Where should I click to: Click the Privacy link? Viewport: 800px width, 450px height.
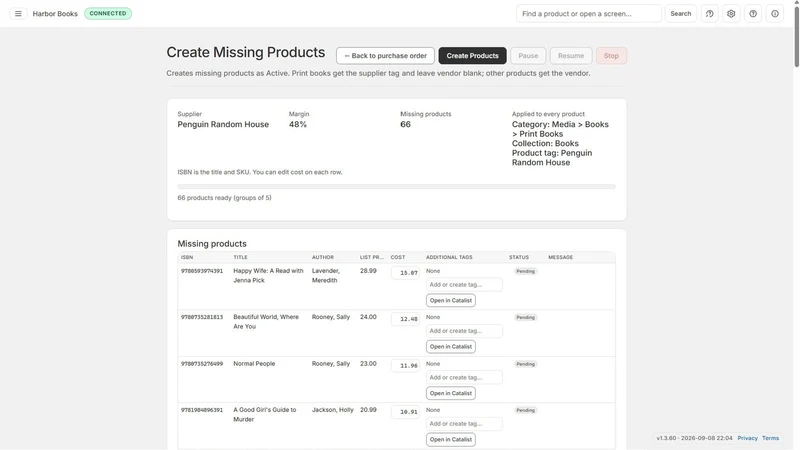click(x=747, y=438)
